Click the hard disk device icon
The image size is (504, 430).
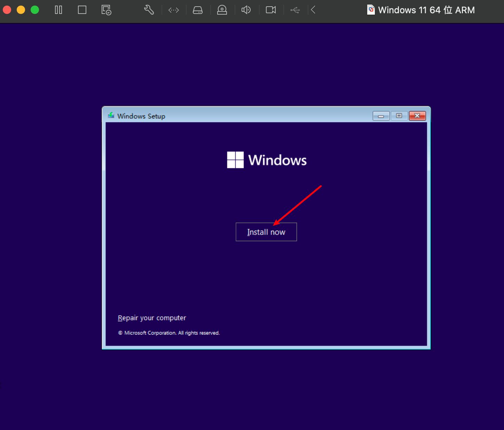tap(198, 10)
